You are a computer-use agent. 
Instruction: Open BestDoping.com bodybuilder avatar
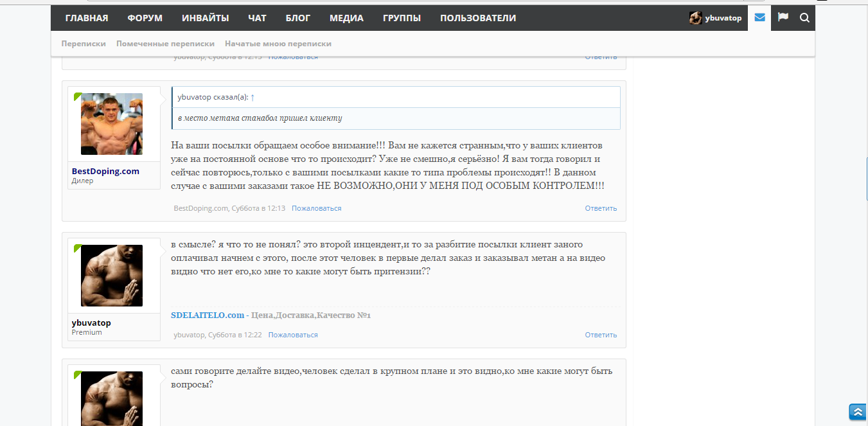[x=112, y=124]
